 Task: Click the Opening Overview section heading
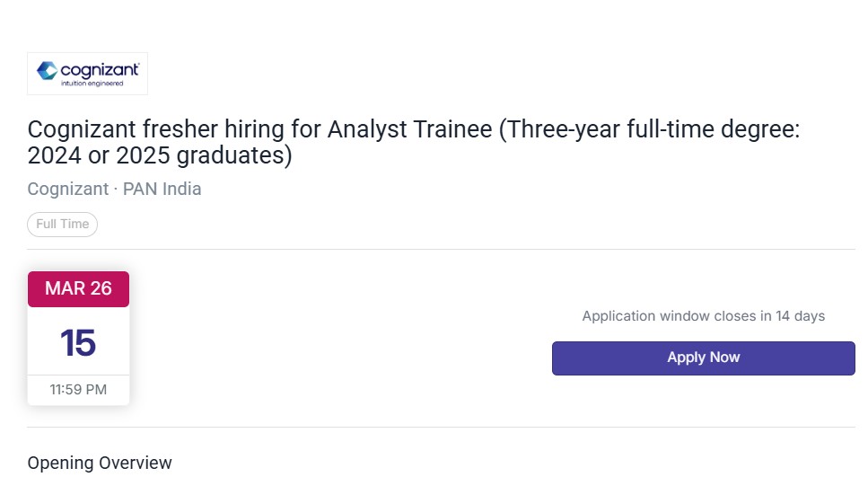click(100, 464)
